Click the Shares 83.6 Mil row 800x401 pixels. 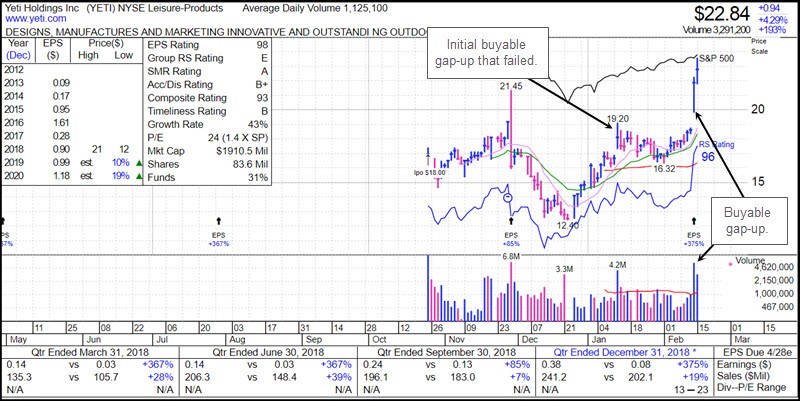208,164
